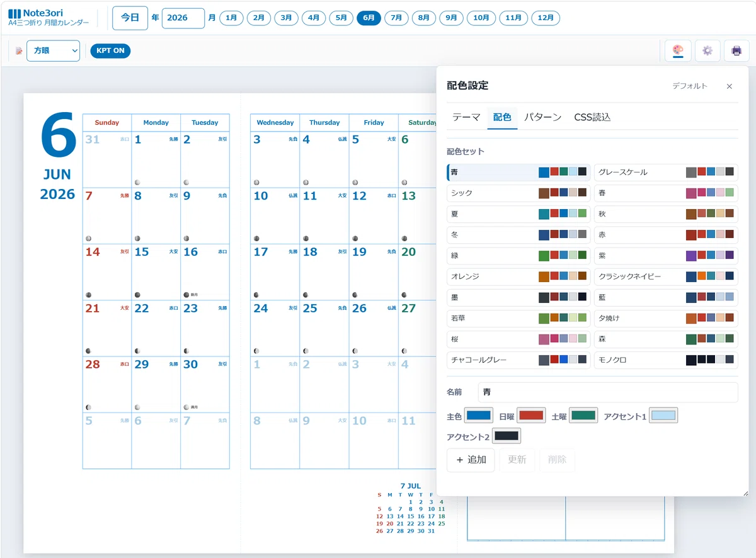This screenshot has height=558, width=756.
Task: Open the アクセント1 color swatch
Action: click(663, 416)
